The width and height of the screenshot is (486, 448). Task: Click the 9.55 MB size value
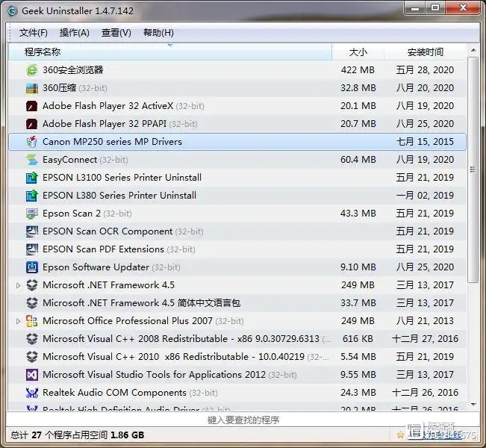[x=358, y=375]
